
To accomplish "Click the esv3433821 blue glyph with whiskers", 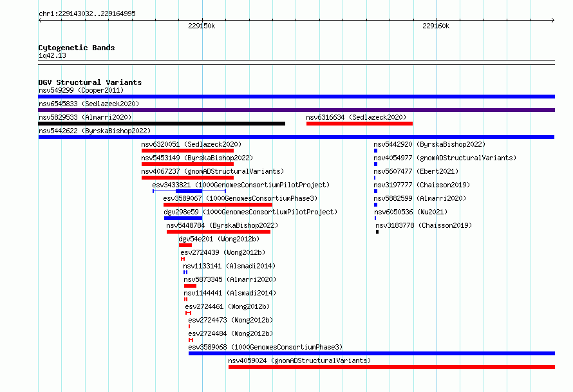I will coord(189,191).
